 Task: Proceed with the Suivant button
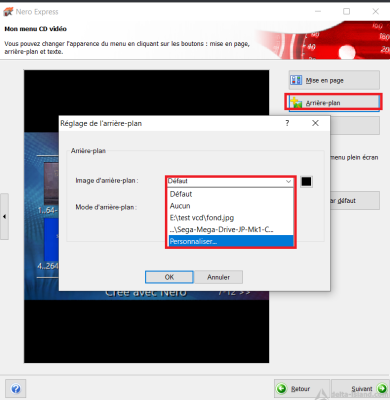point(360,389)
